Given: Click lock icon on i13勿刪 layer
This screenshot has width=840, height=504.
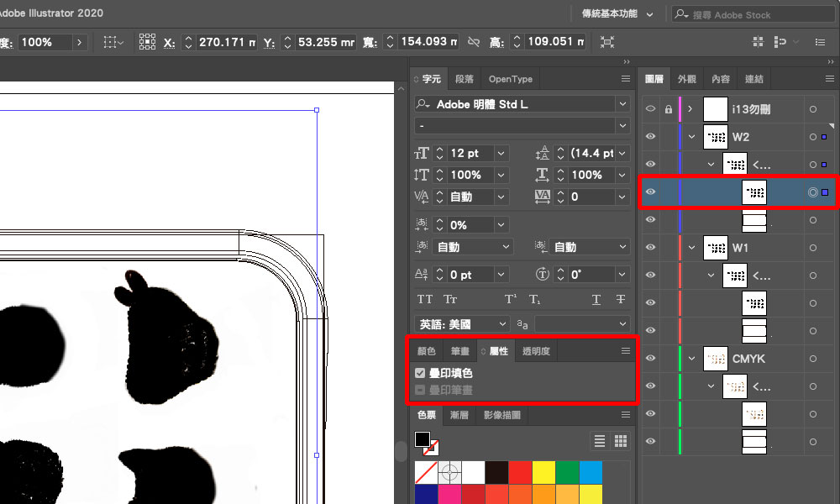Looking at the screenshot, I should coord(669,109).
